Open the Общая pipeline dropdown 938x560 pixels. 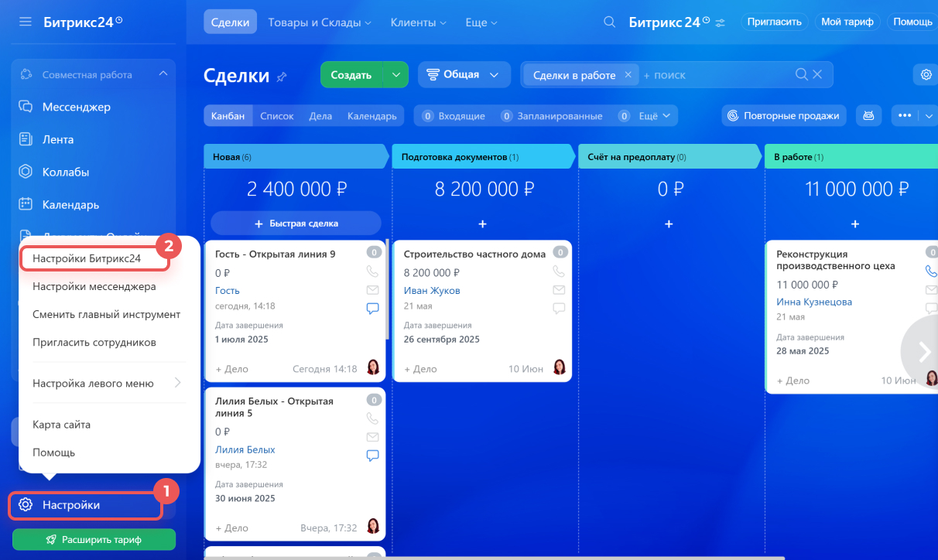click(464, 75)
